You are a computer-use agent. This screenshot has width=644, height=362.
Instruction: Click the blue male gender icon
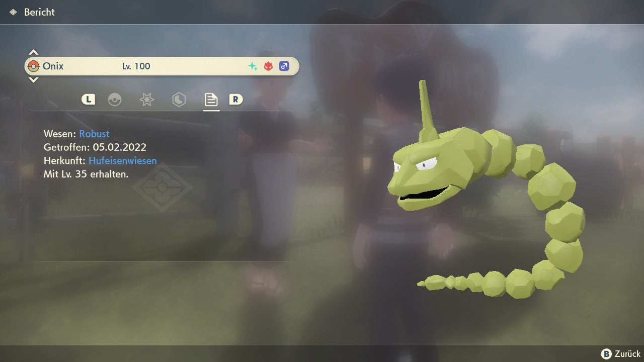coord(284,66)
